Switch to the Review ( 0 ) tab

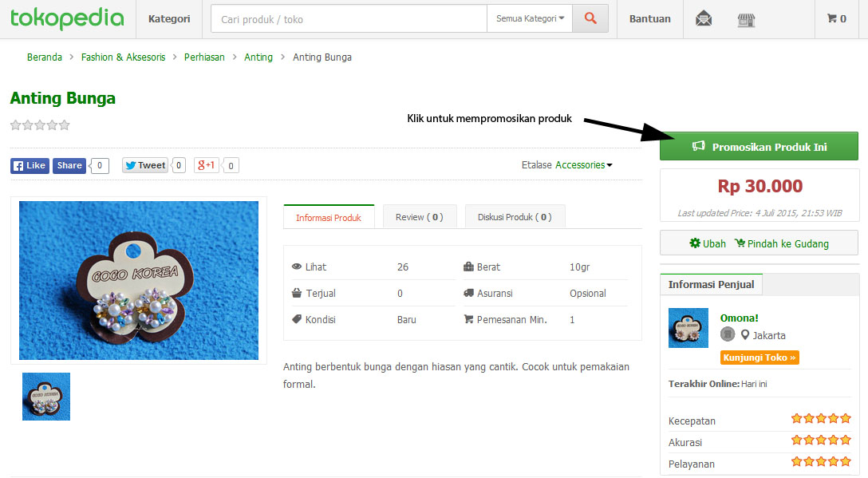(420, 217)
